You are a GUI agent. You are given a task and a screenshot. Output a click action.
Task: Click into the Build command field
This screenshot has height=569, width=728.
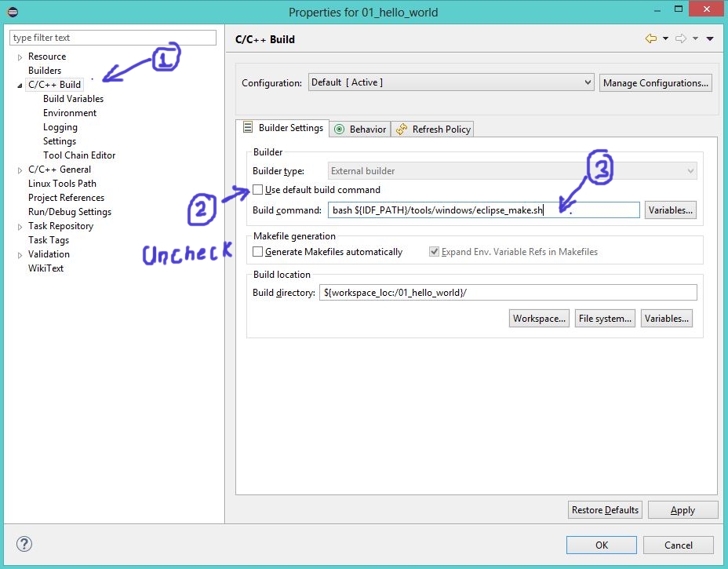point(483,210)
